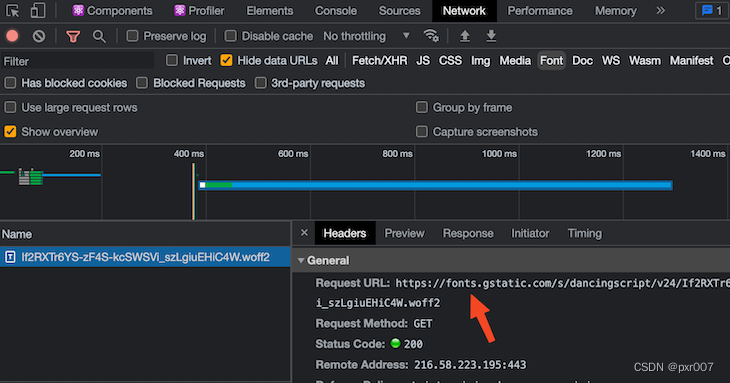This screenshot has height=383, width=730.
Task: Enable Preserve log checkbox
Action: tap(132, 36)
